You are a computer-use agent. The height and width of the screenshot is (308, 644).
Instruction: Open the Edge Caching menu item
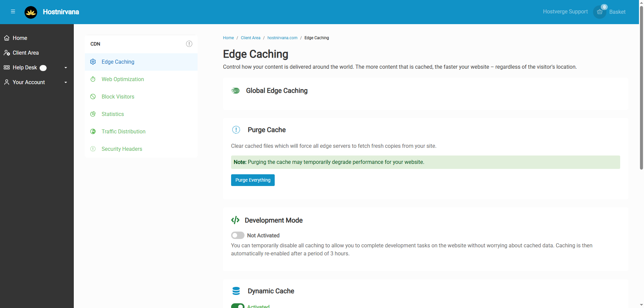point(118,62)
